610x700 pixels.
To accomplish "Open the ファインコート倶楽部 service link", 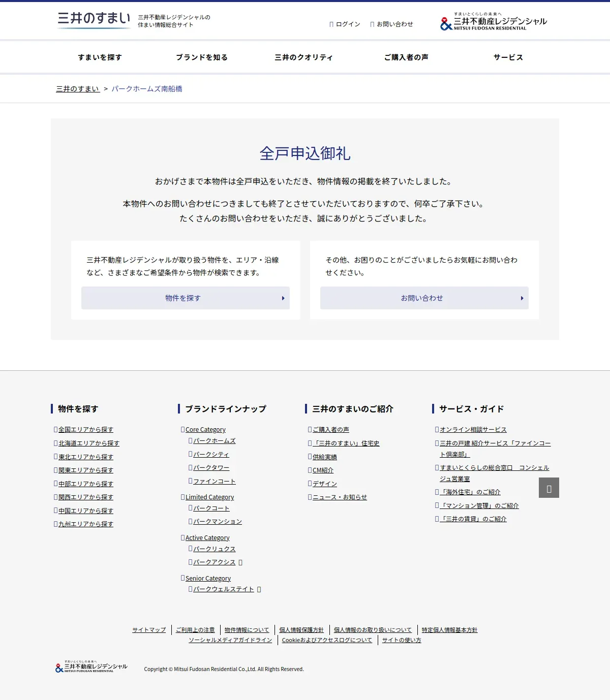I will [495, 449].
